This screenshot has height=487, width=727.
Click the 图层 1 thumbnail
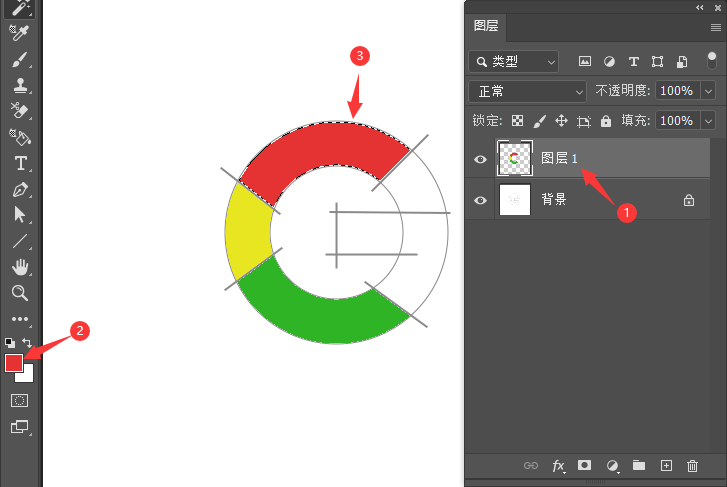(515, 158)
